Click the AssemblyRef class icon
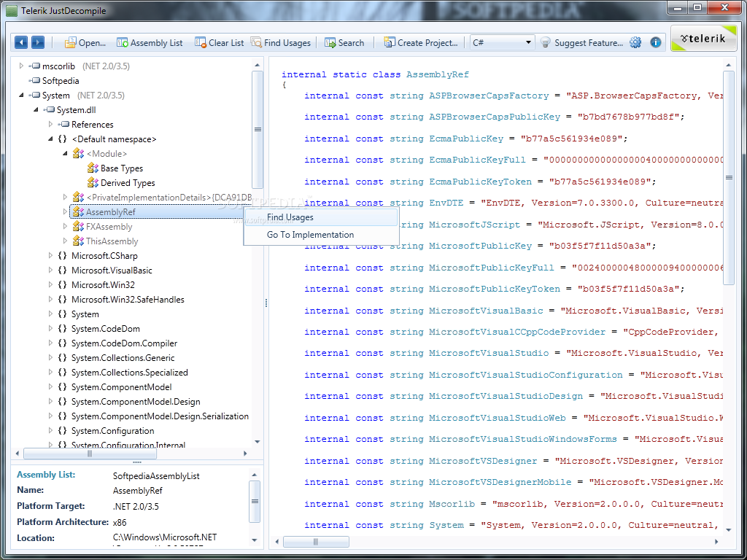 coord(78,212)
